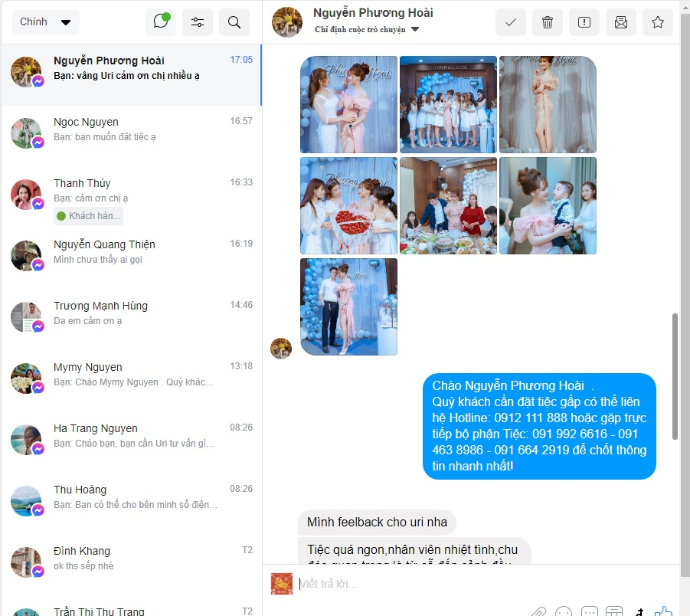Viewport: 690px width, 616px height.
Task: Click Nguyễn Phương Hoài's header profile picture
Action: (287, 22)
